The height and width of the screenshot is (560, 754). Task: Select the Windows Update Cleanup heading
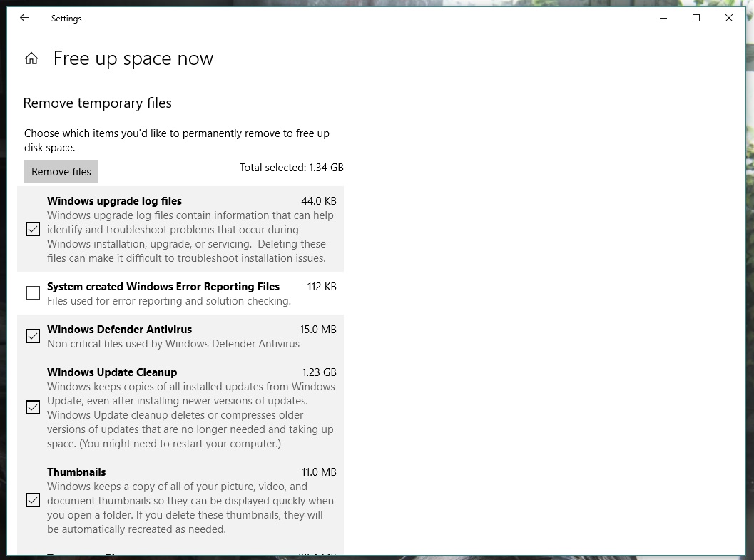click(112, 372)
